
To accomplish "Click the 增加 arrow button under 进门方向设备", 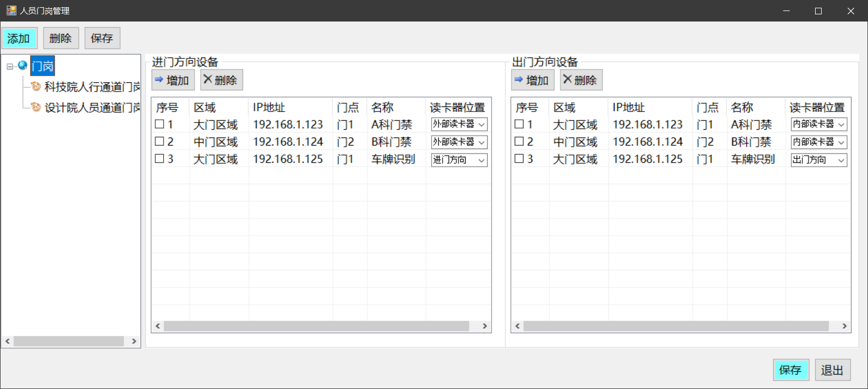I will point(172,80).
